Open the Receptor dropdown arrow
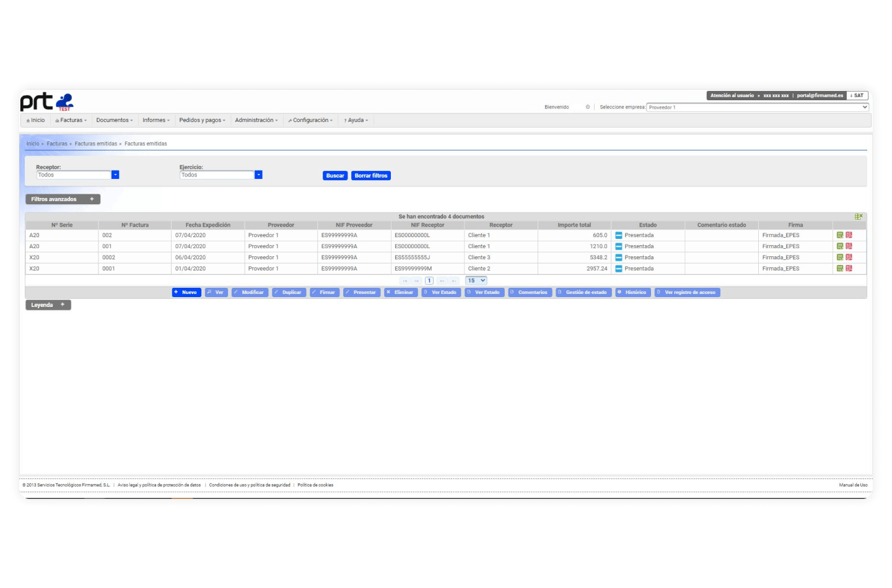The height and width of the screenshot is (588, 892). tap(115, 175)
